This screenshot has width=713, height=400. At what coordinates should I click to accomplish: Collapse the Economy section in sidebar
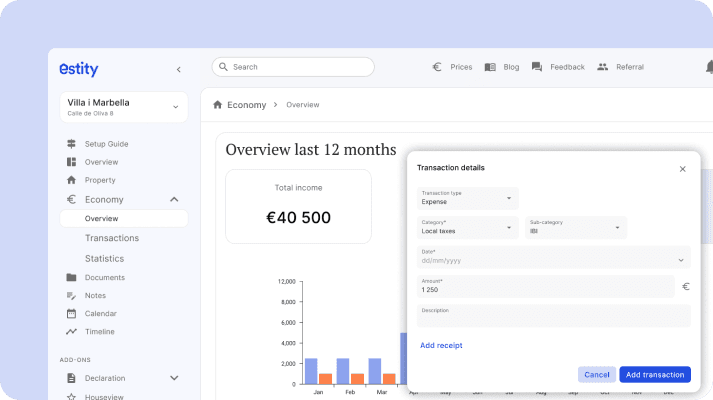[174, 200]
